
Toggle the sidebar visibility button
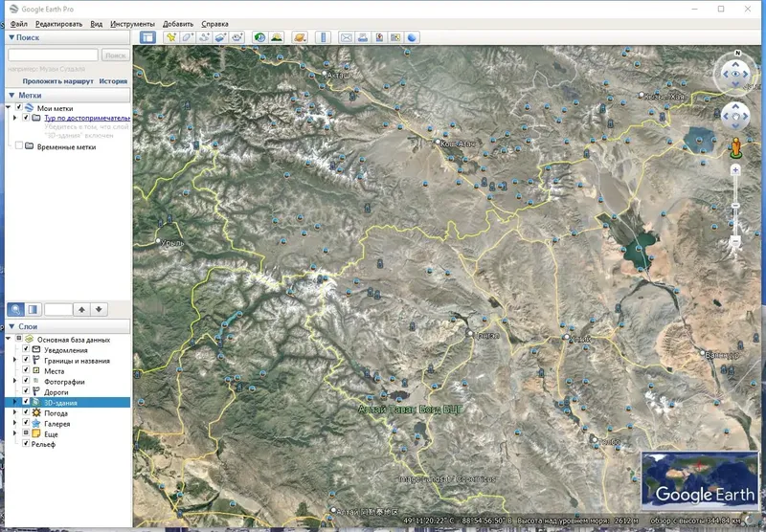(x=147, y=37)
